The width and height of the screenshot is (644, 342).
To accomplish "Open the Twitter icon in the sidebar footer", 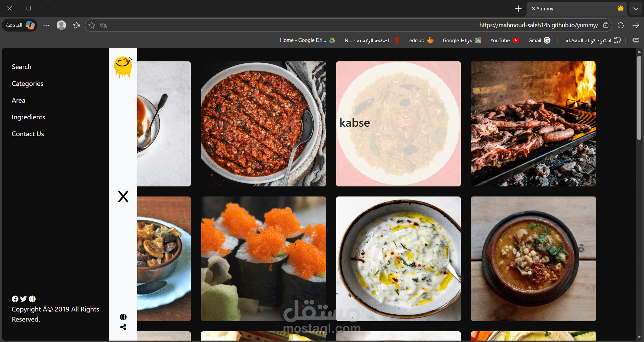I will click(23, 299).
